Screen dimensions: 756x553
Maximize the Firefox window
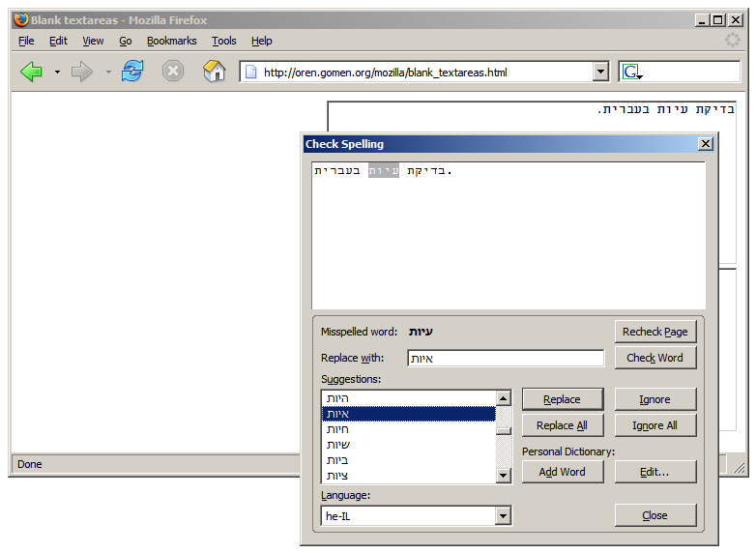tap(718, 20)
